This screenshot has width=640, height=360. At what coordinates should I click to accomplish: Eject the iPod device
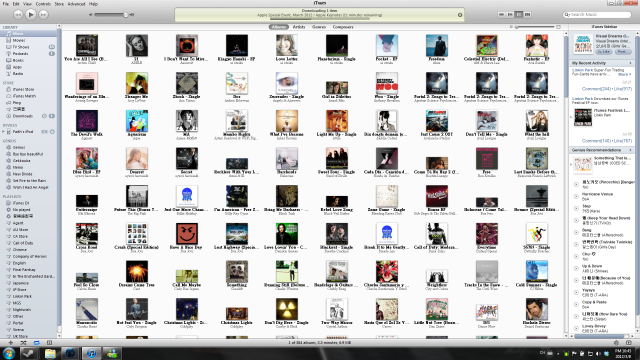(x=52, y=132)
